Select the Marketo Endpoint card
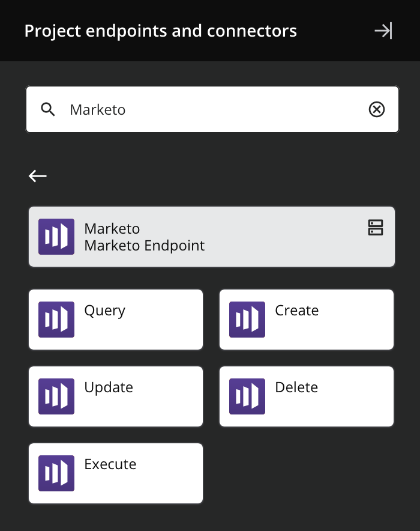Image resolution: width=420 pixels, height=531 pixels. [x=211, y=236]
